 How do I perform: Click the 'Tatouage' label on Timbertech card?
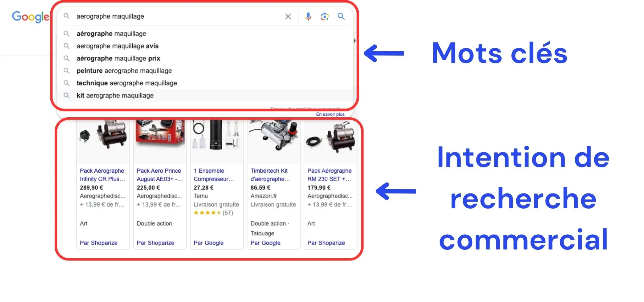coord(262,233)
